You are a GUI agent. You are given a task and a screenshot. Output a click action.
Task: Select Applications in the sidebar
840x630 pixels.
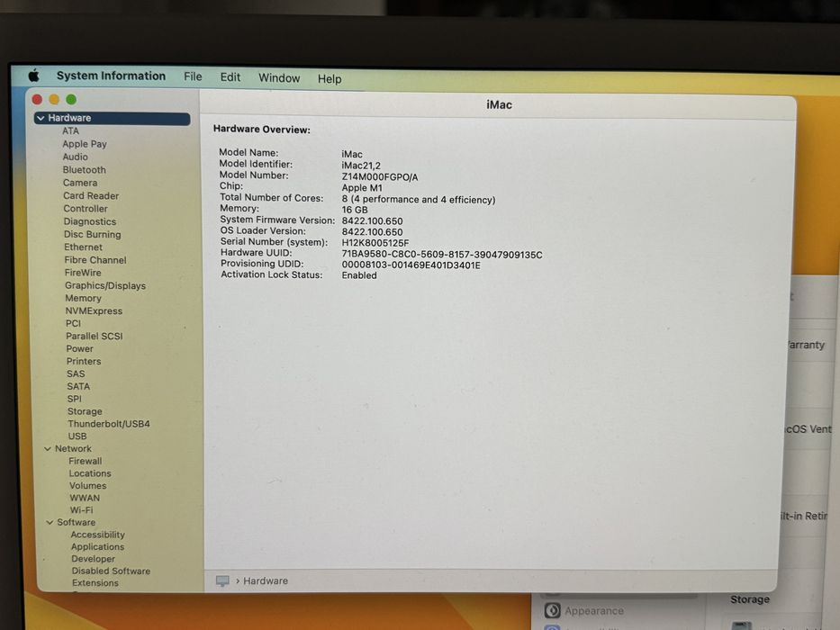pyautogui.click(x=97, y=547)
